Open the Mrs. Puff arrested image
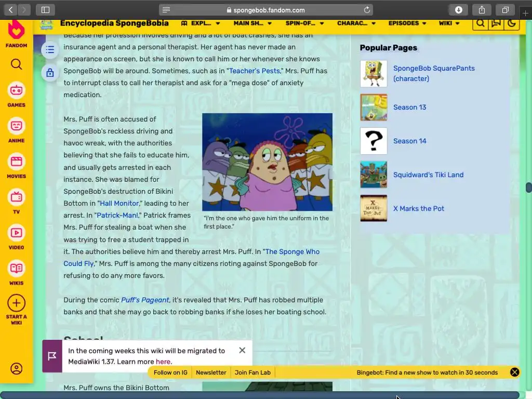 click(x=267, y=162)
